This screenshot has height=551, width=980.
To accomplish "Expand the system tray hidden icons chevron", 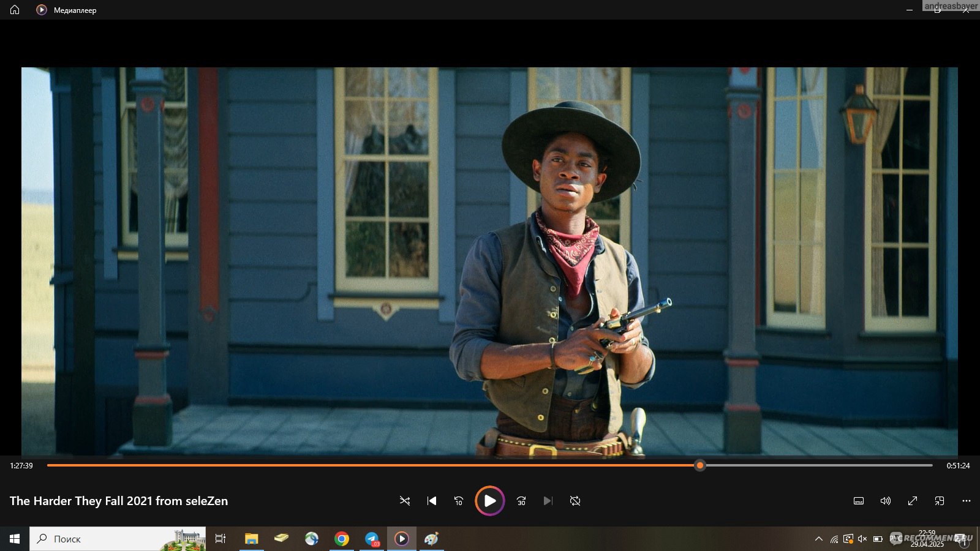I will (x=819, y=539).
